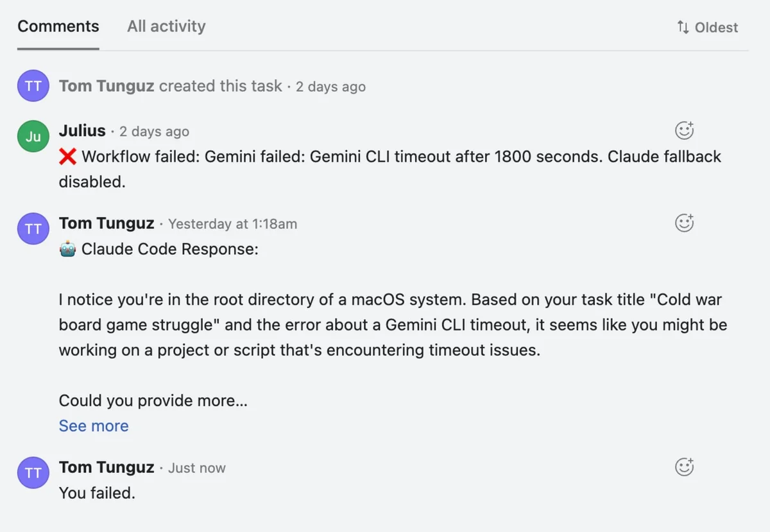Click Tom Tunguz name on Claude Code comment
The image size is (770, 532).
tap(107, 223)
